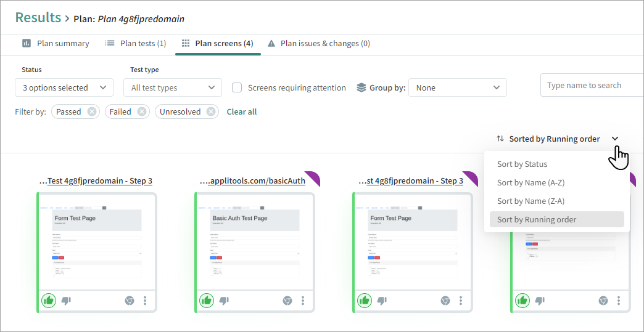Choose Sort by Status option
The width and height of the screenshot is (644, 332).
pyautogui.click(x=522, y=164)
